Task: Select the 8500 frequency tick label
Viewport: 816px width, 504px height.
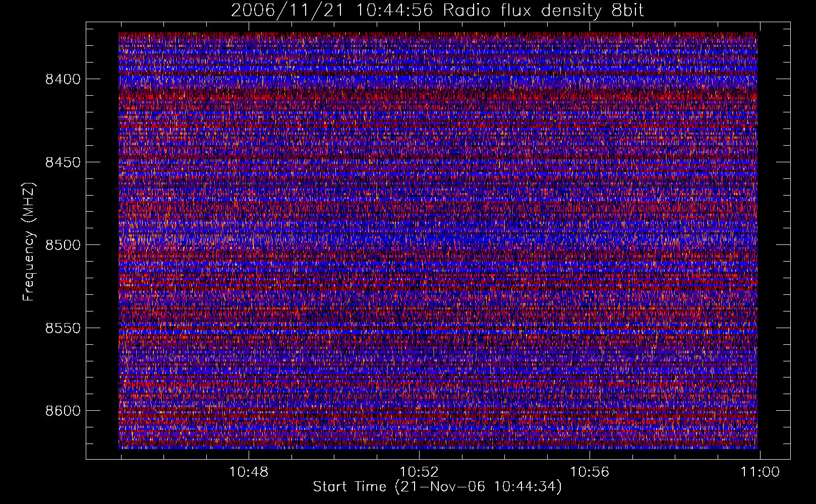Action: pyautogui.click(x=63, y=245)
